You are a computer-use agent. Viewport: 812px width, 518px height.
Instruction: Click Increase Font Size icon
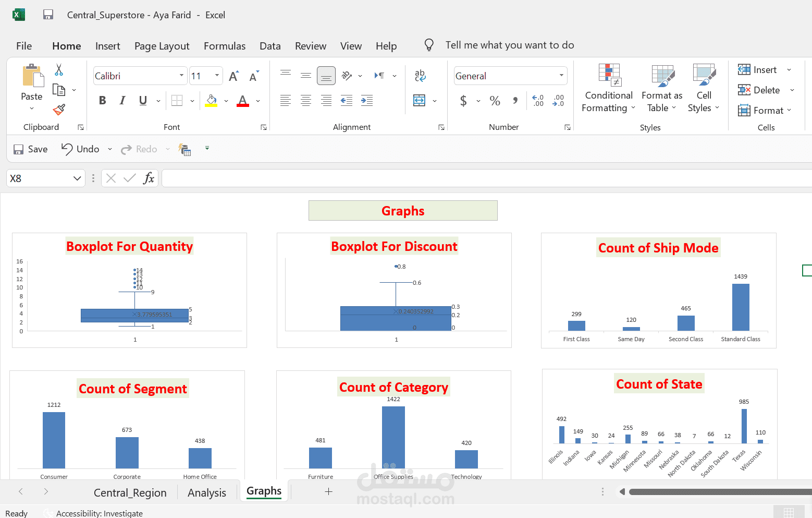[x=234, y=76]
